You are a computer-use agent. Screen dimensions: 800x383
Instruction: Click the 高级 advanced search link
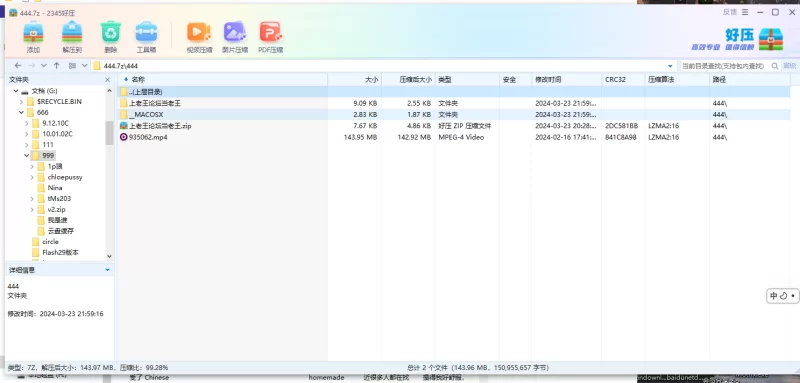pos(789,66)
